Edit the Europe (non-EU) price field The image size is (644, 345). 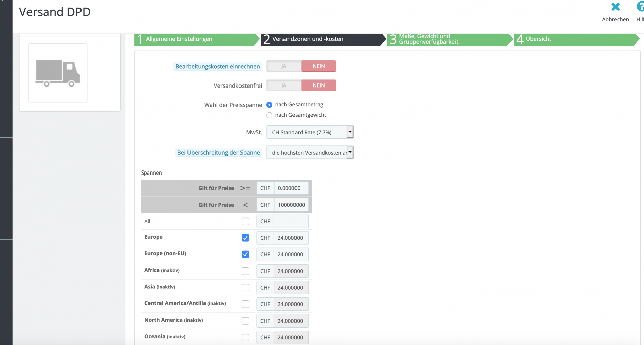tap(291, 255)
